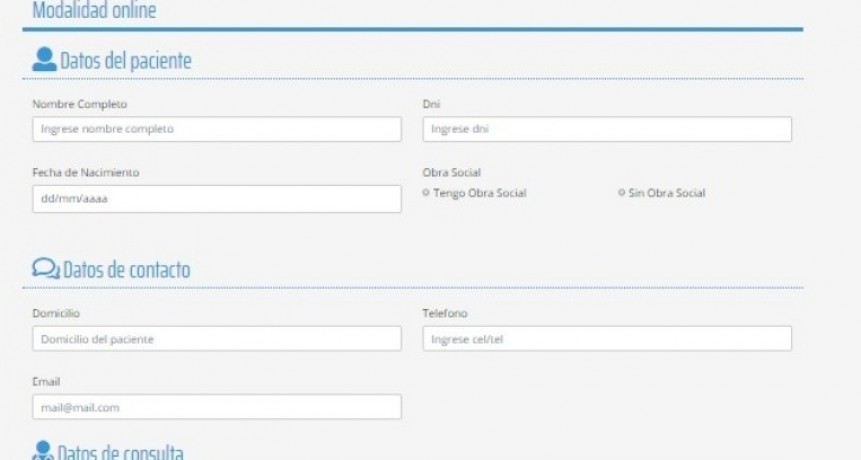Click into the Dni input field

pyautogui.click(x=607, y=129)
